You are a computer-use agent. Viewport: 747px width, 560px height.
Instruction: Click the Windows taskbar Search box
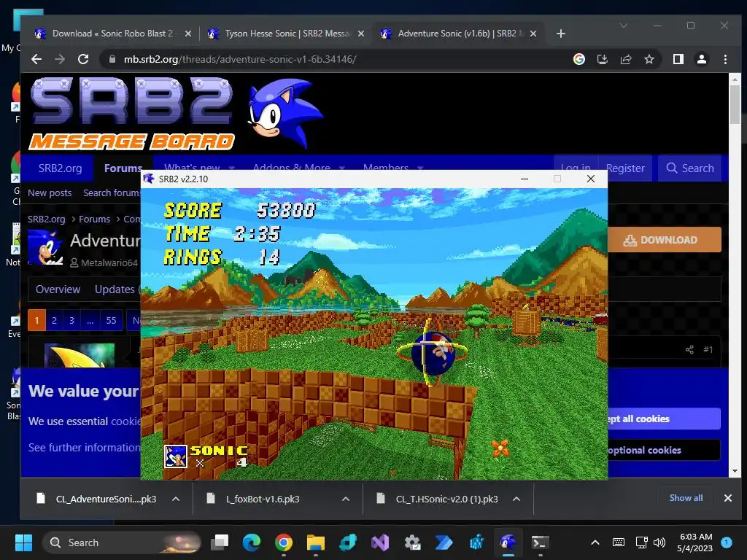[x=122, y=542]
